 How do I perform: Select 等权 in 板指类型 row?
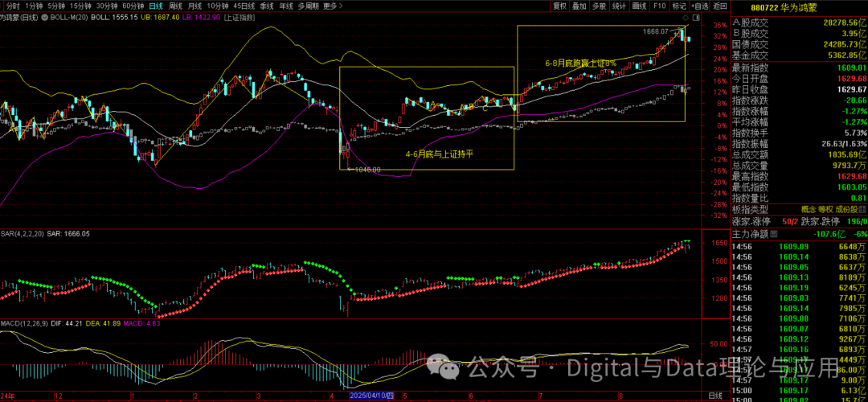coord(825,209)
